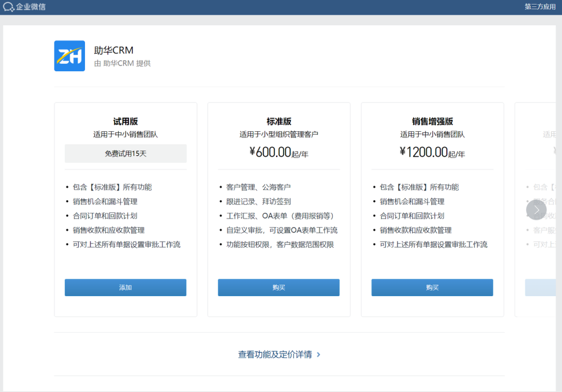
Task: Click the 销售增强版 plan title
Action: click(432, 122)
